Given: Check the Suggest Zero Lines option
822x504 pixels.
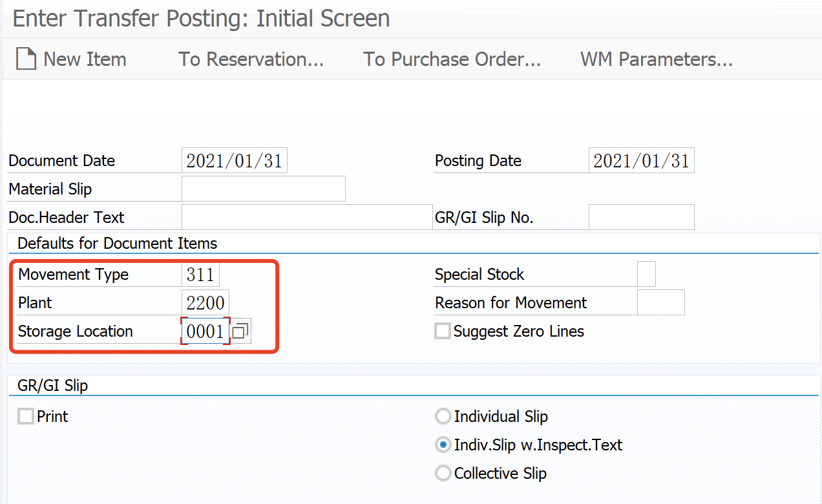Looking at the screenshot, I should (443, 331).
